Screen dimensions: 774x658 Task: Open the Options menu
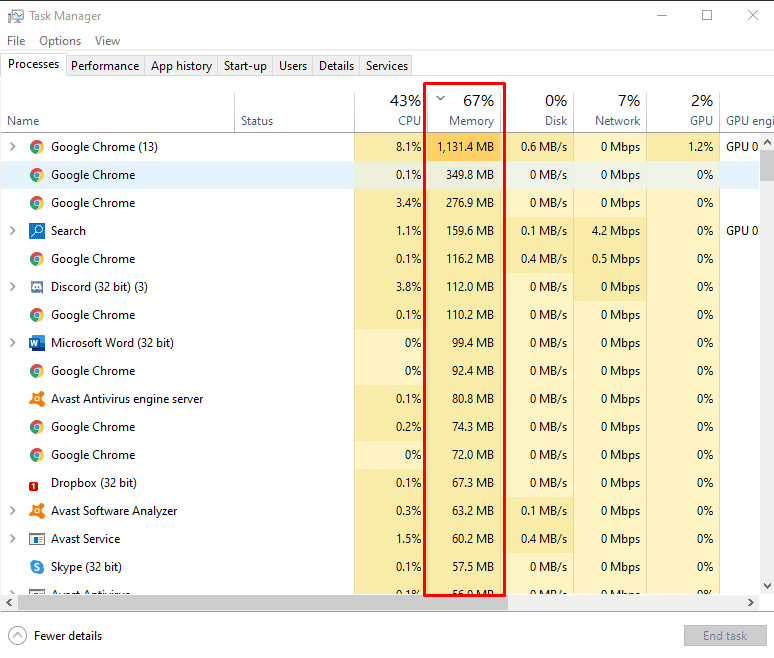tap(60, 41)
